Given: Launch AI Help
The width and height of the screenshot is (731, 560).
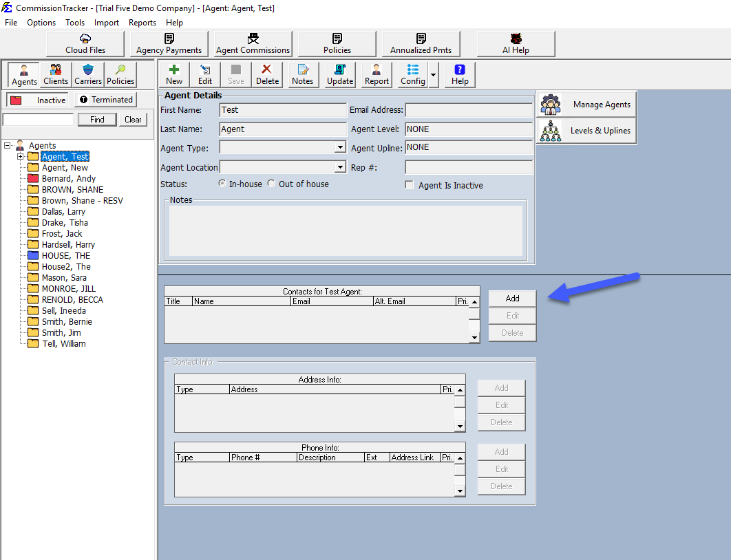Looking at the screenshot, I should click(516, 43).
